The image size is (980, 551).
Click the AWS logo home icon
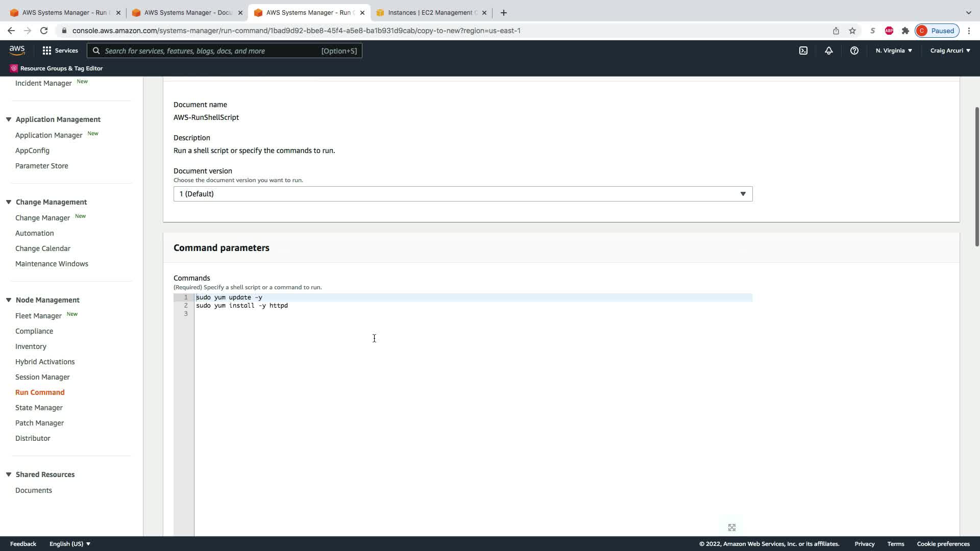point(17,50)
